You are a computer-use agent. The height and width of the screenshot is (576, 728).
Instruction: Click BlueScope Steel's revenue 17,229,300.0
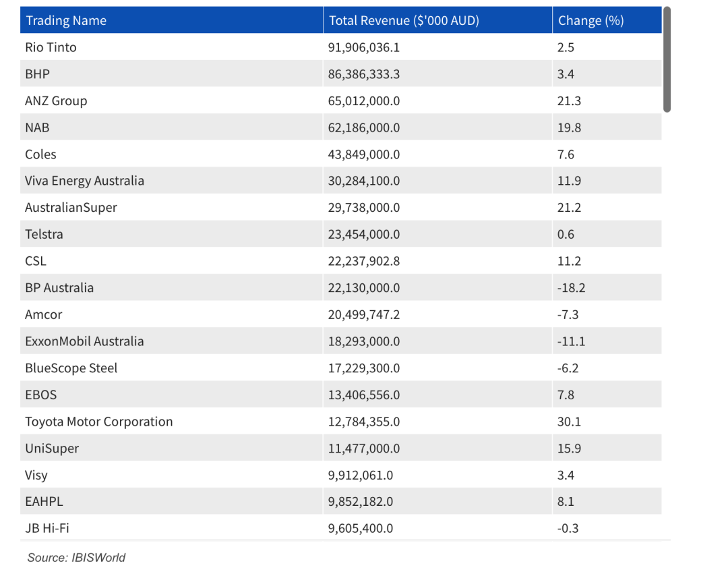(364, 368)
